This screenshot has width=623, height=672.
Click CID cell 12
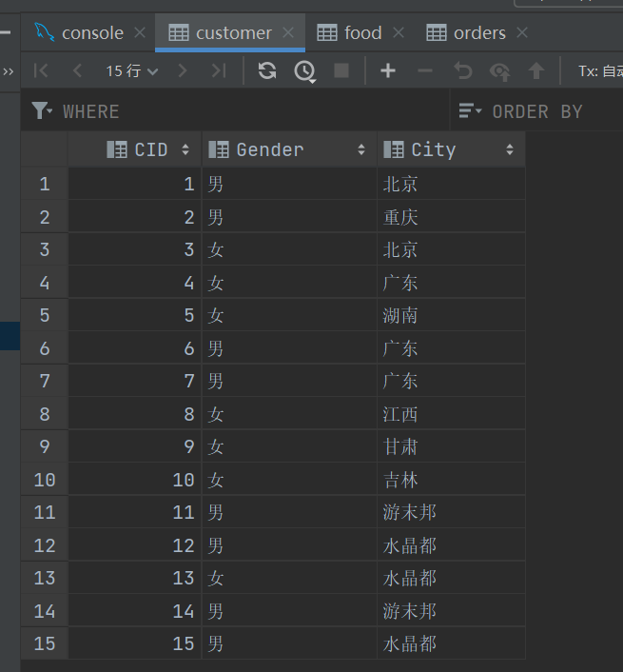(x=134, y=545)
